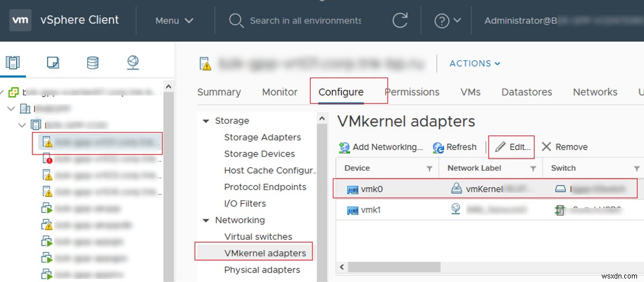Screen dimensions: 644x282
Task: Click the vmk1 distributed switch icon
Action: [560, 210]
